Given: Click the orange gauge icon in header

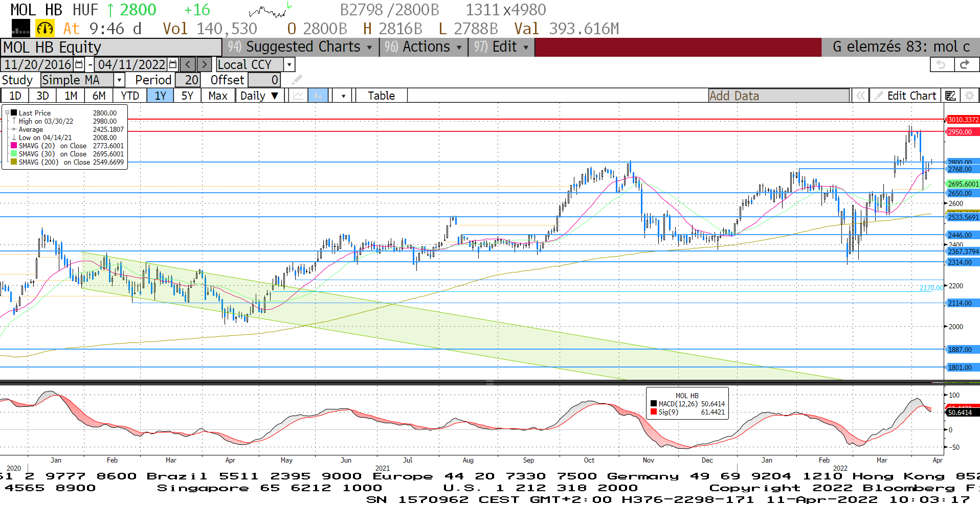Looking at the screenshot, I should (45, 29).
